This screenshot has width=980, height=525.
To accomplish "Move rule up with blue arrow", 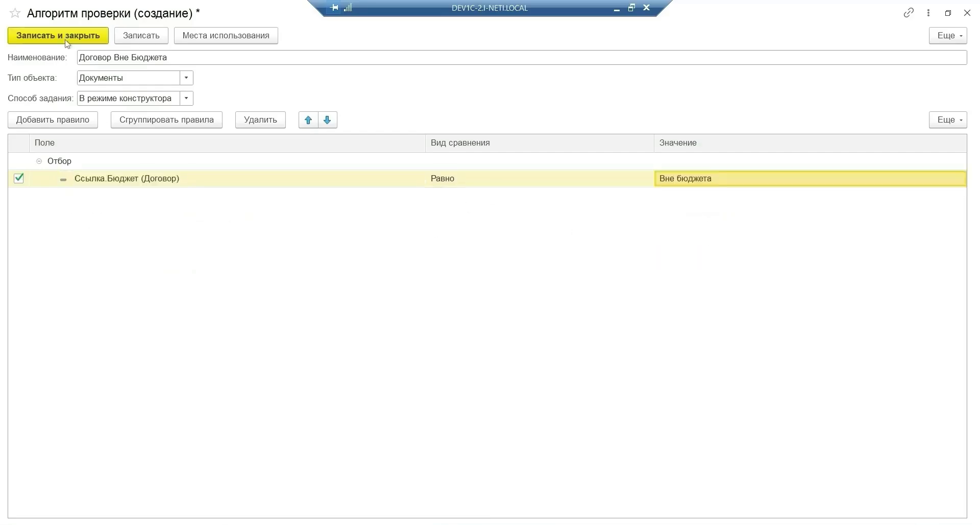I will [308, 120].
